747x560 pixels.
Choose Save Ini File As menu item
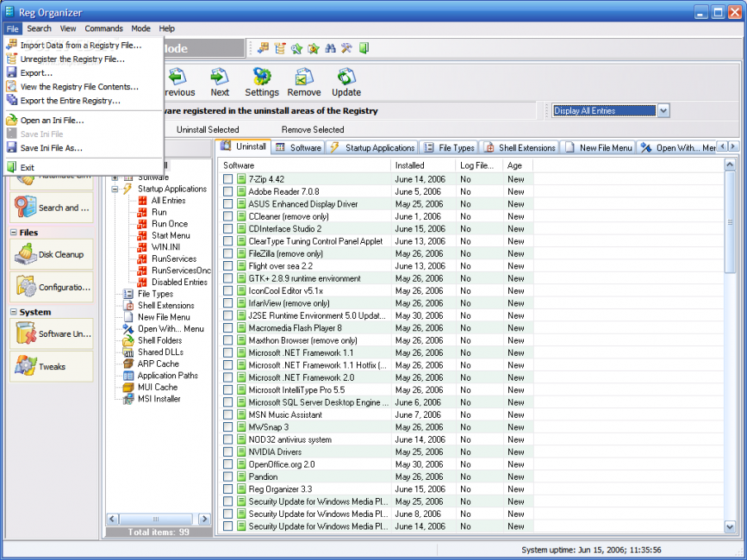pyautogui.click(x=84, y=147)
